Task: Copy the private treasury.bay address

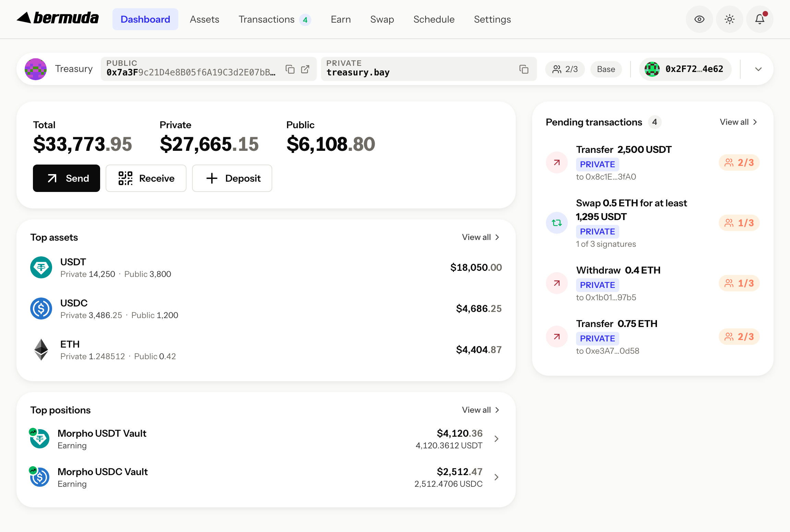Action: click(524, 69)
